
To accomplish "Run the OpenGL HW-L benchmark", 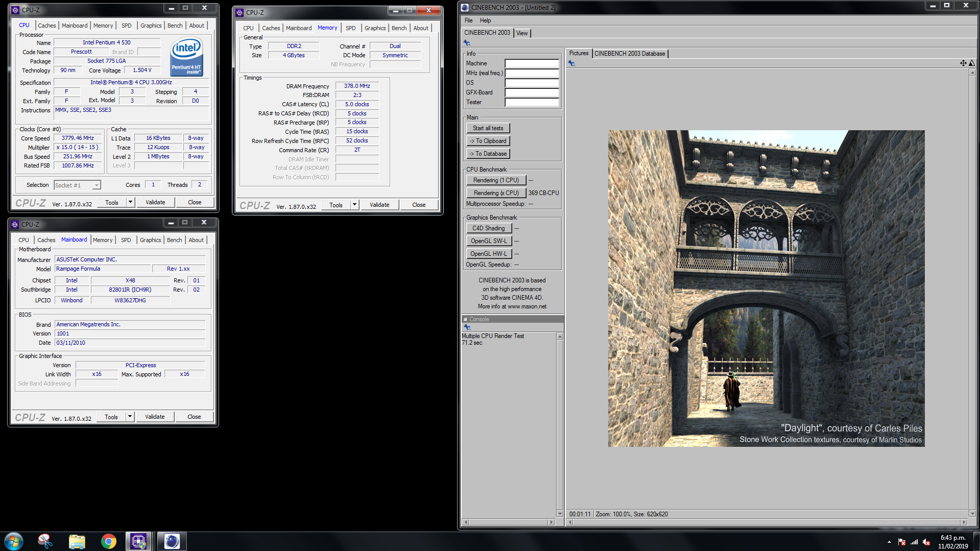I will [x=489, y=254].
